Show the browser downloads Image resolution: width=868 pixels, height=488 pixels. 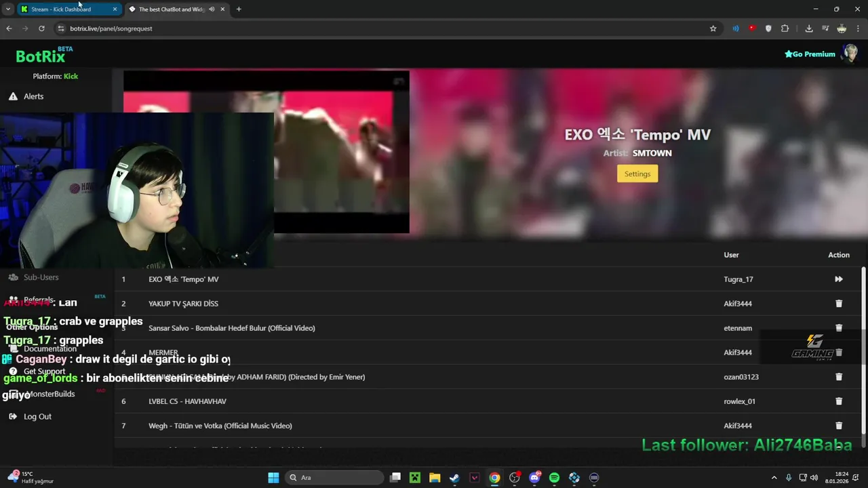809,28
